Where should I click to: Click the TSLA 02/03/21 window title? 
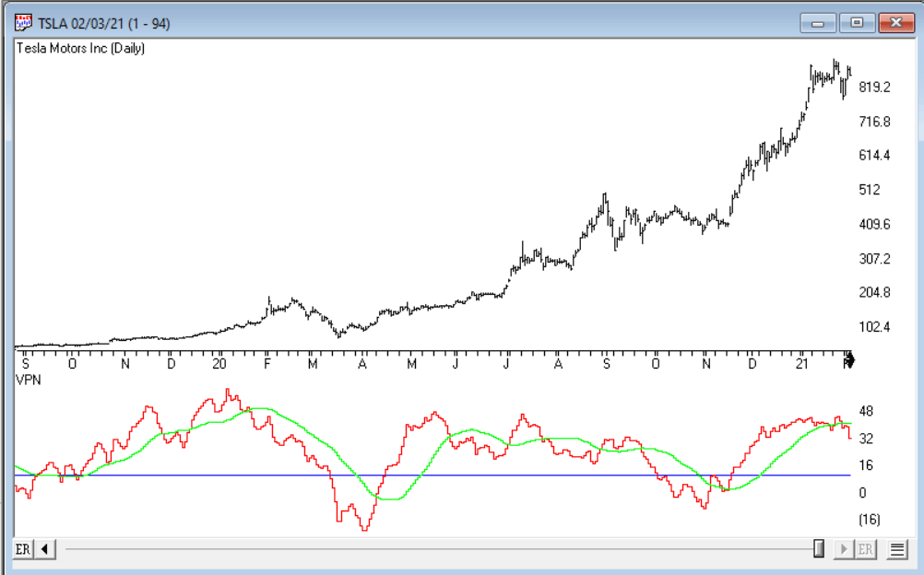click(103, 24)
